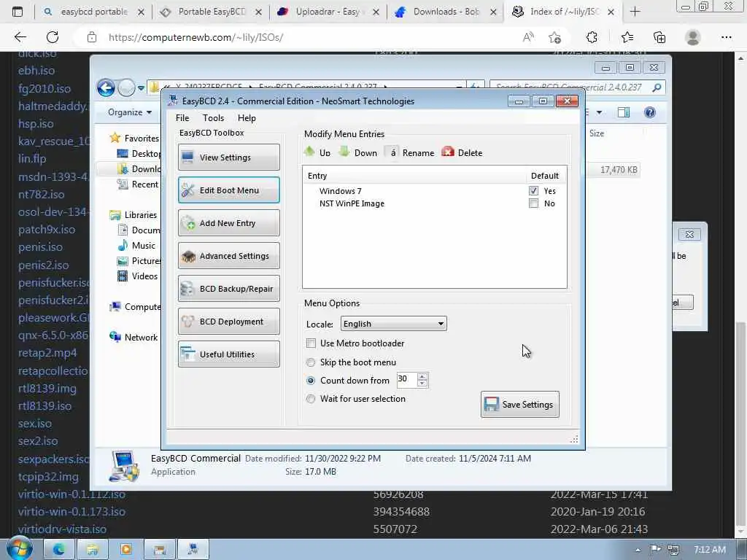Image resolution: width=747 pixels, height=560 pixels.
Task: Click Explorer search box
Action: [577, 87]
